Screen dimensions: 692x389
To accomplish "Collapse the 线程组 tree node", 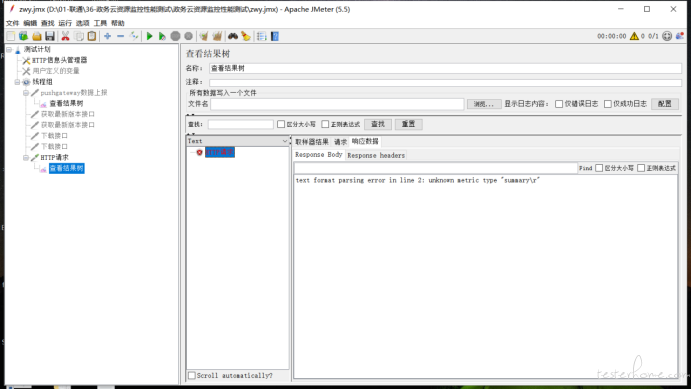I will point(17,82).
